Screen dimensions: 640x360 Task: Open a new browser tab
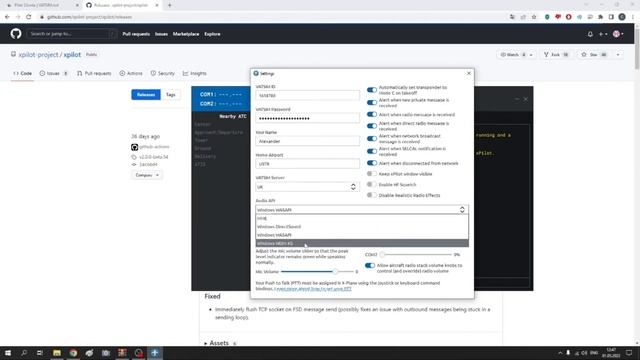point(169,5)
